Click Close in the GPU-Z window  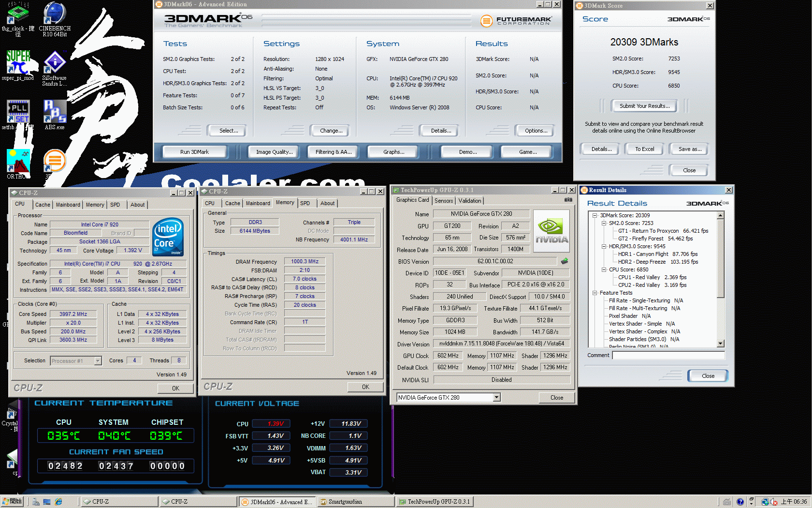(556, 398)
